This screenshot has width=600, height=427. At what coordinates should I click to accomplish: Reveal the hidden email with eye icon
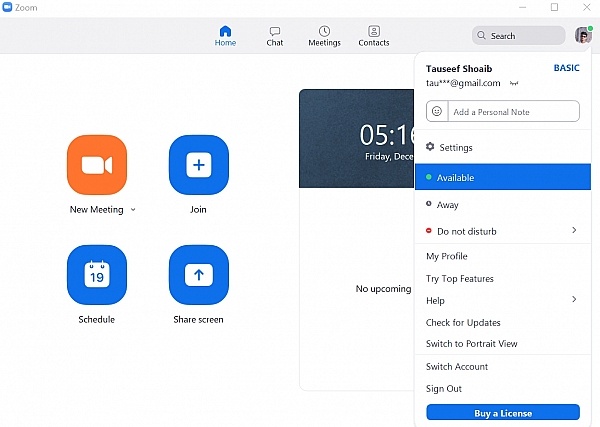pyautogui.click(x=514, y=83)
